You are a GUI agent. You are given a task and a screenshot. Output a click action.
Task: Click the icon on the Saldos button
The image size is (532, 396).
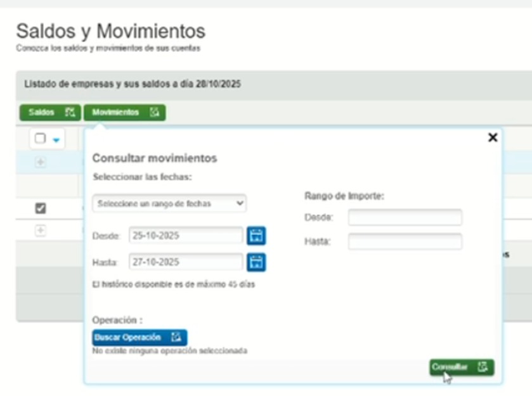(70, 113)
